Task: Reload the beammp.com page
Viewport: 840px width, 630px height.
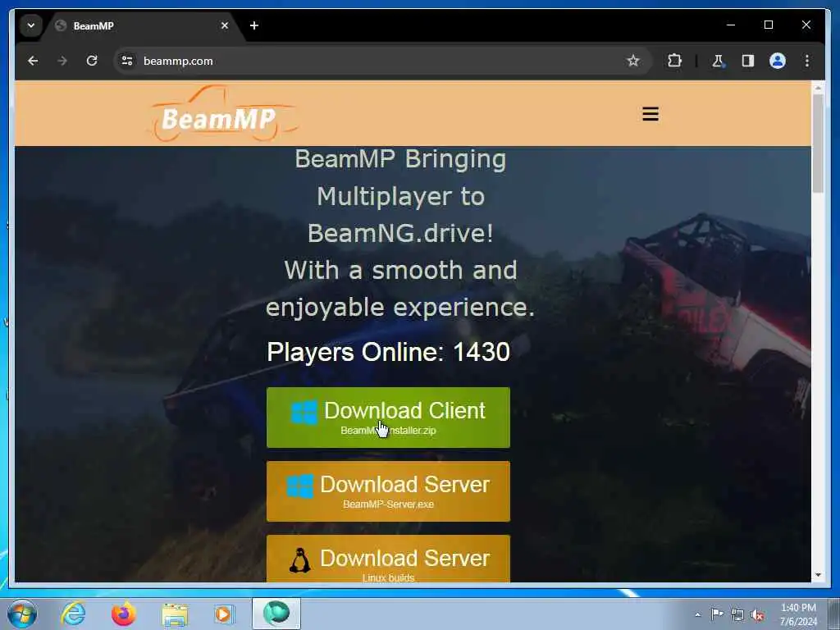Action: pos(92,61)
